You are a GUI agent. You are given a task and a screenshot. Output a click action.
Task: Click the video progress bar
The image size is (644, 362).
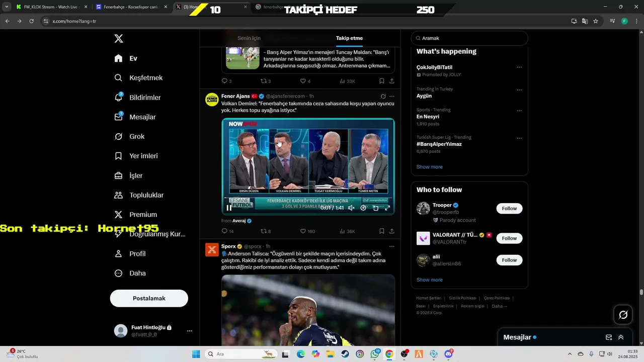coord(308,198)
